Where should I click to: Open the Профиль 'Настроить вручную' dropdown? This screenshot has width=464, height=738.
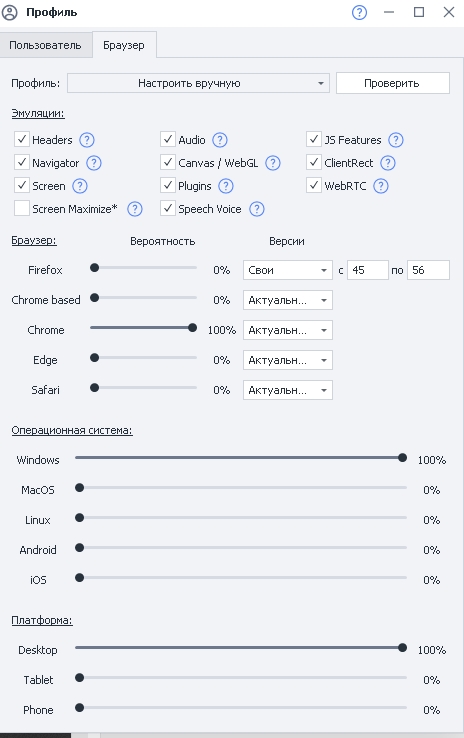[198, 83]
